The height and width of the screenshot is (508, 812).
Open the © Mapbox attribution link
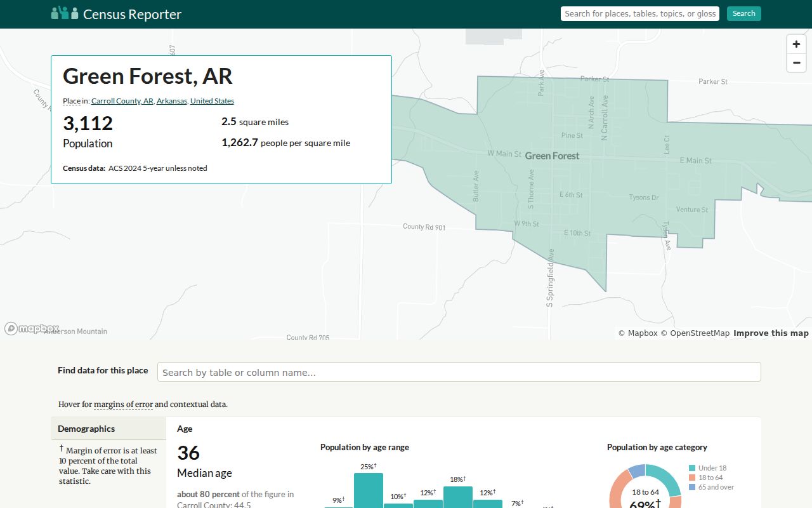[638, 333]
